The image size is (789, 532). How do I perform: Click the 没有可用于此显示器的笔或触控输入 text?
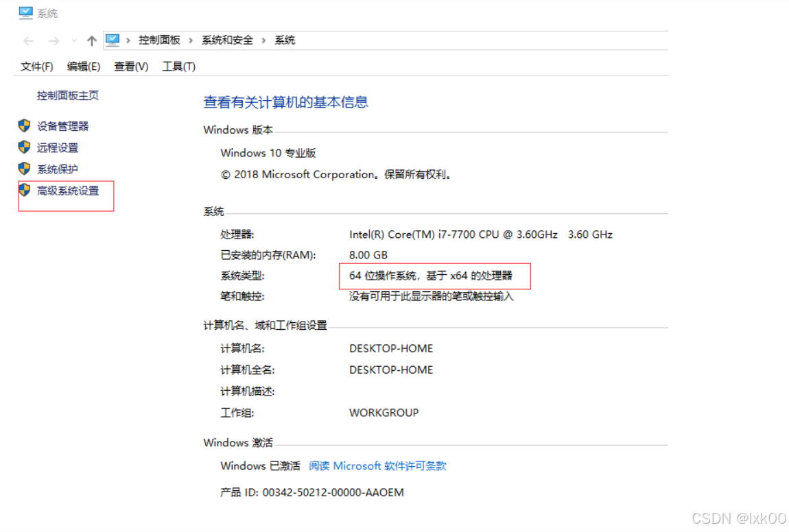432,297
